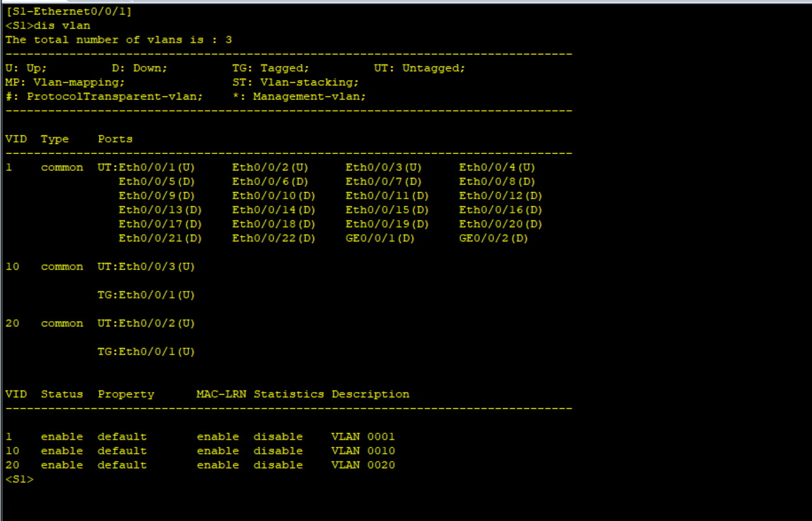The width and height of the screenshot is (812, 521).
Task: Click the 'disable' Statistics value for VLAN 1
Action: 278,436
